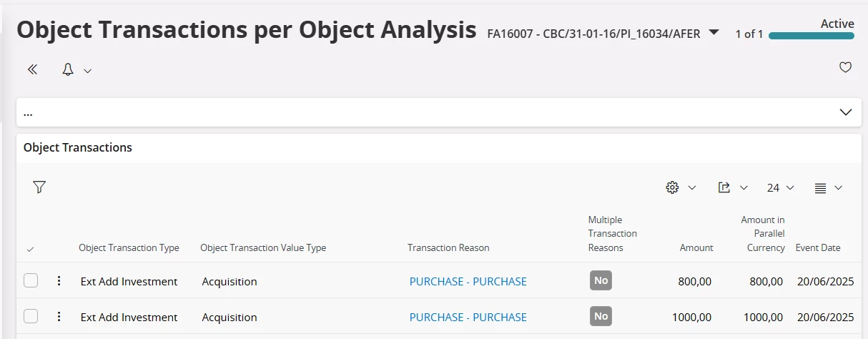
Task: Sort by Object Transaction Type column header
Action: pyautogui.click(x=129, y=248)
